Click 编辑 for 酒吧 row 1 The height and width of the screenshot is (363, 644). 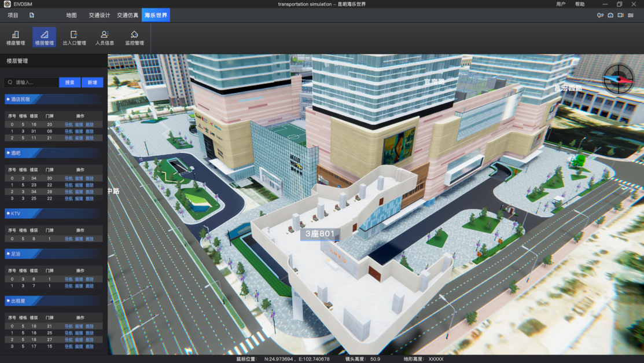pyautogui.click(x=79, y=185)
